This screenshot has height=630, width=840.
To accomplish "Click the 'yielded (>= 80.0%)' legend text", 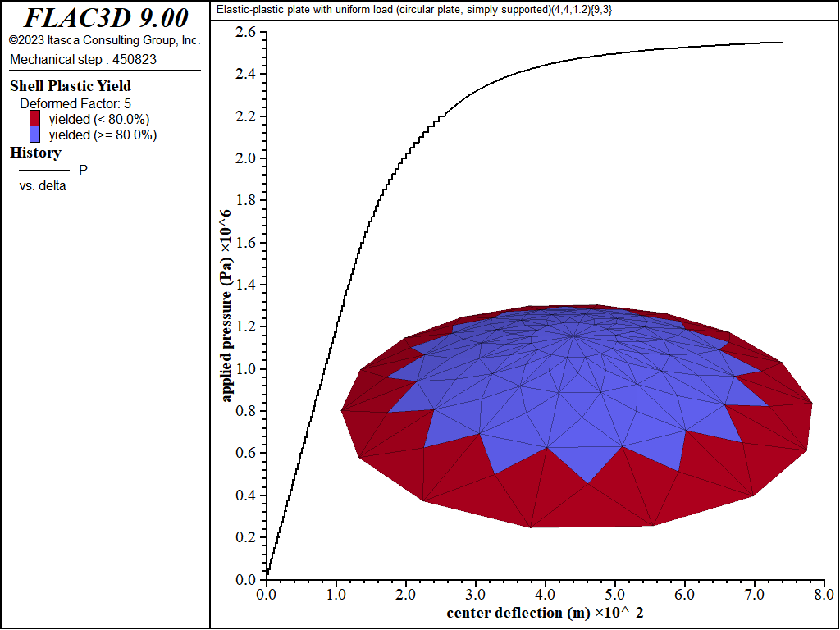I will tap(103, 135).
